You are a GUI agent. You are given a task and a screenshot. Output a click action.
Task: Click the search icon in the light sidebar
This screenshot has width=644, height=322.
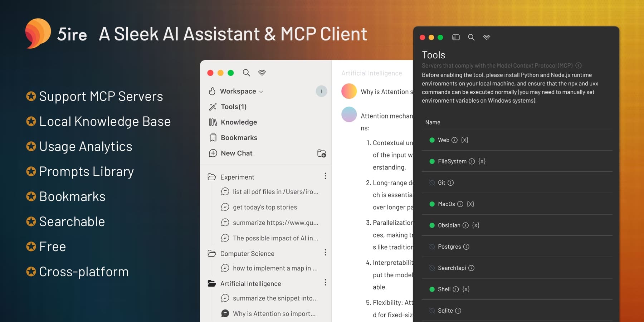pyautogui.click(x=246, y=73)
